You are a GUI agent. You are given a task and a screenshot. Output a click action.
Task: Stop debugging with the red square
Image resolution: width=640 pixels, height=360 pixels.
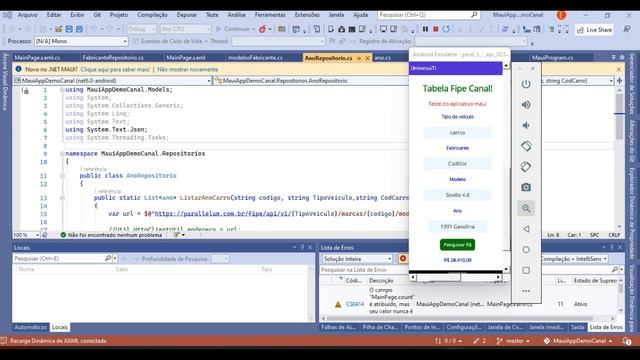tap(436, 29)
